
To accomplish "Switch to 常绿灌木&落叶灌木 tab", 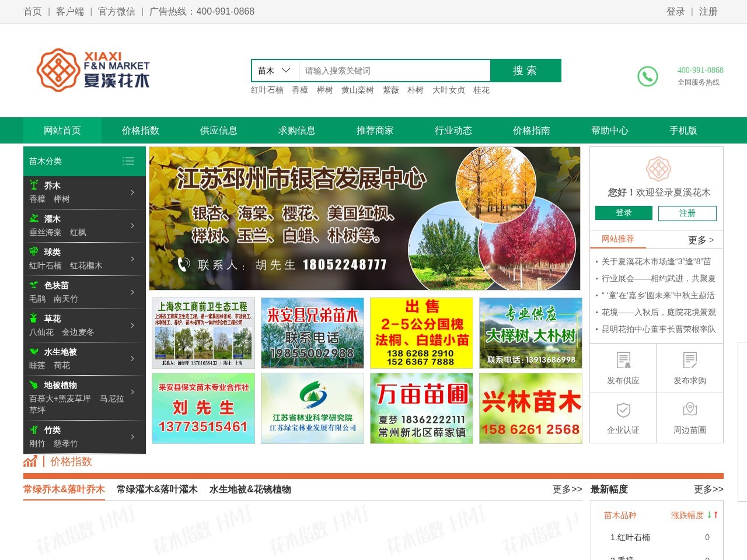I will [157, 489].
